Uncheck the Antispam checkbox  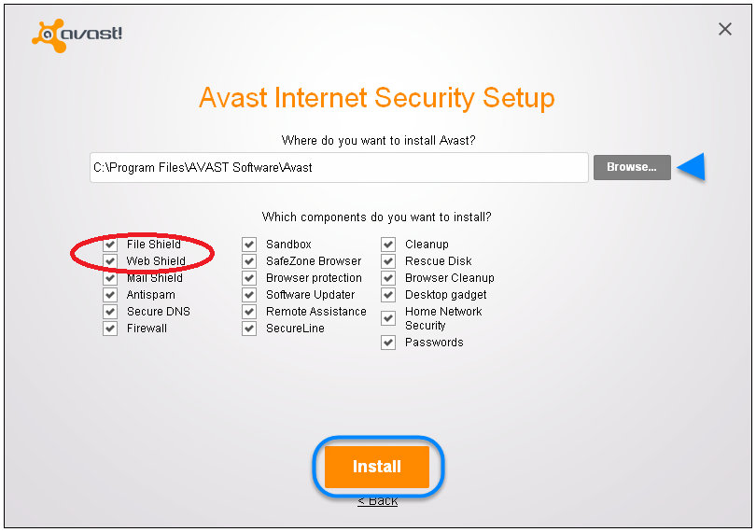[x=110, y=295]
